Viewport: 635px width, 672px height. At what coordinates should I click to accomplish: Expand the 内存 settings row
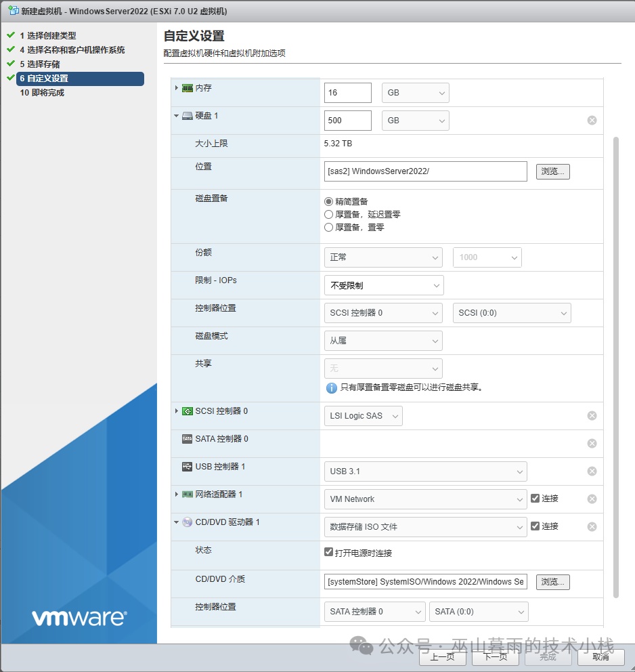(177, 88)
